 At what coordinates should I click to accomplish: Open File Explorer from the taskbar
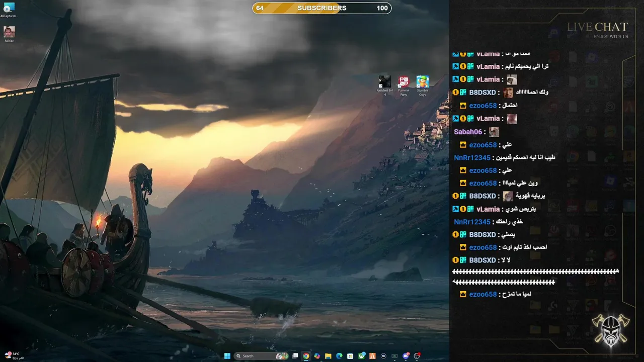328,356
